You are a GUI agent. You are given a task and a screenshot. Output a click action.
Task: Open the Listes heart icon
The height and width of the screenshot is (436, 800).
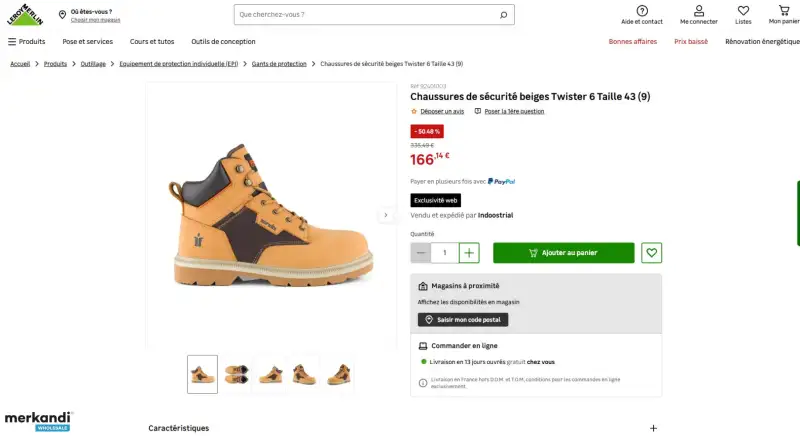743,11
